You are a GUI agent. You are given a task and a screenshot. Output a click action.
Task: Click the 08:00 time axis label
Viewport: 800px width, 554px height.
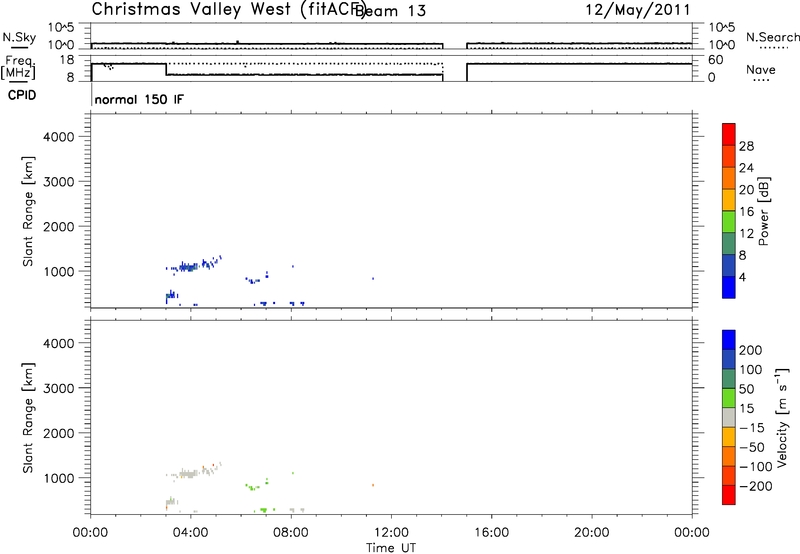[291, 533]
